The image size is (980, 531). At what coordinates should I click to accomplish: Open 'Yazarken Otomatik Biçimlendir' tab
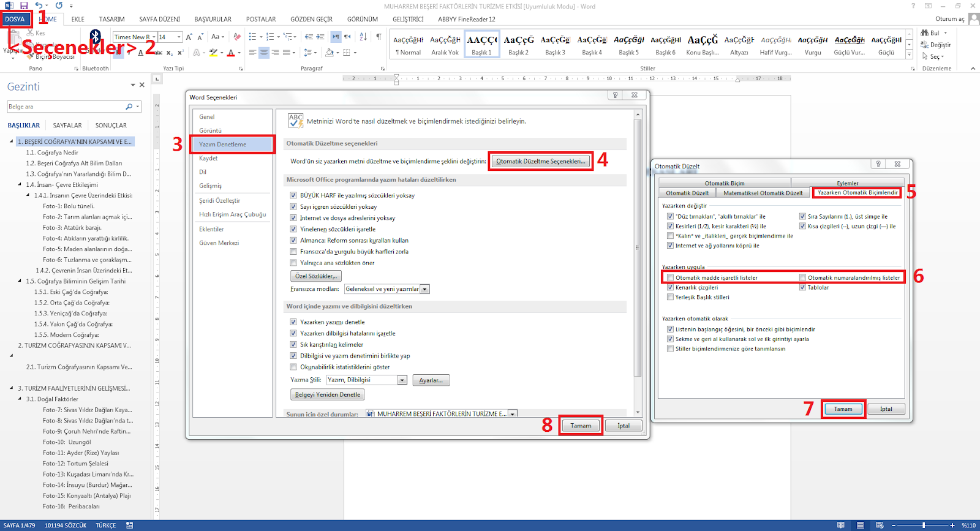click(x=858, y=192)
